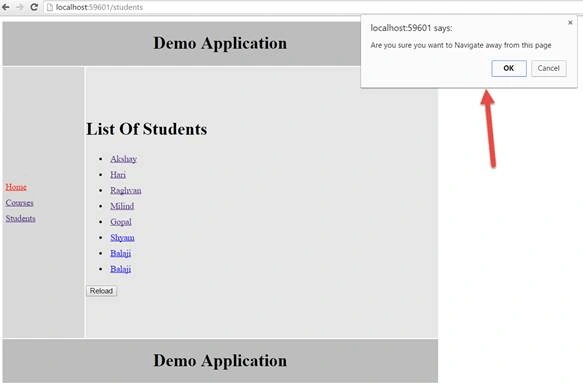
Task: Click the page icon in address bar
Action: click(x=50, y=7)
